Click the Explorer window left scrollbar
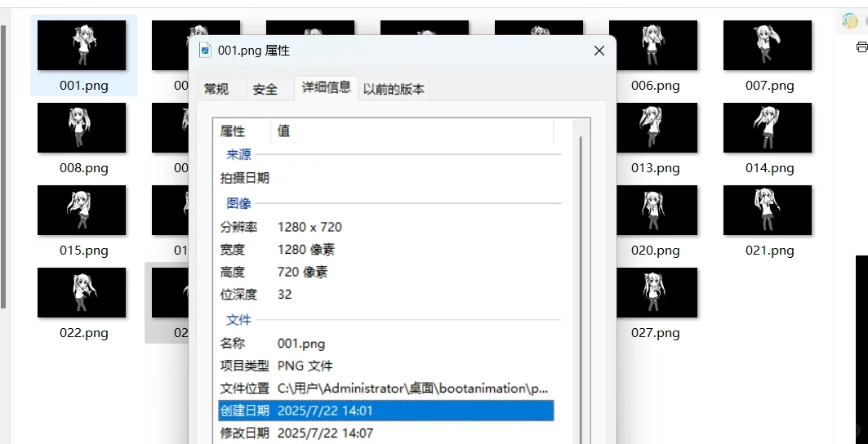Viewport: 868px width, 444px height. pyautogui.click(x=3, y=166)
